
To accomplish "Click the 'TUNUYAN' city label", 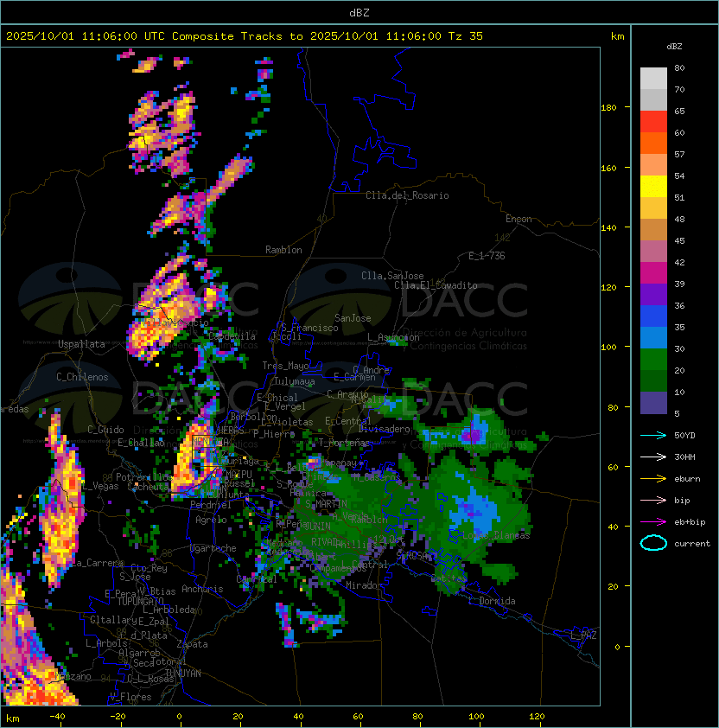I will point(183,674).
